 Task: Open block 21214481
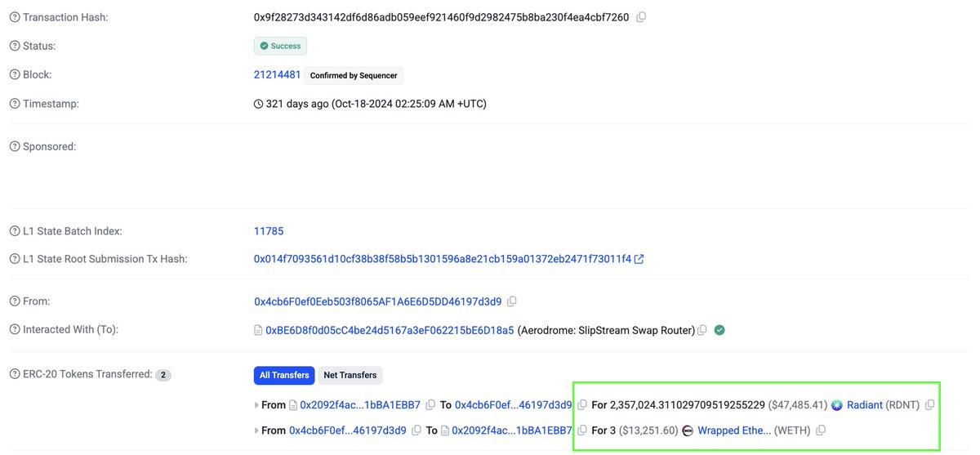[277, 75]
